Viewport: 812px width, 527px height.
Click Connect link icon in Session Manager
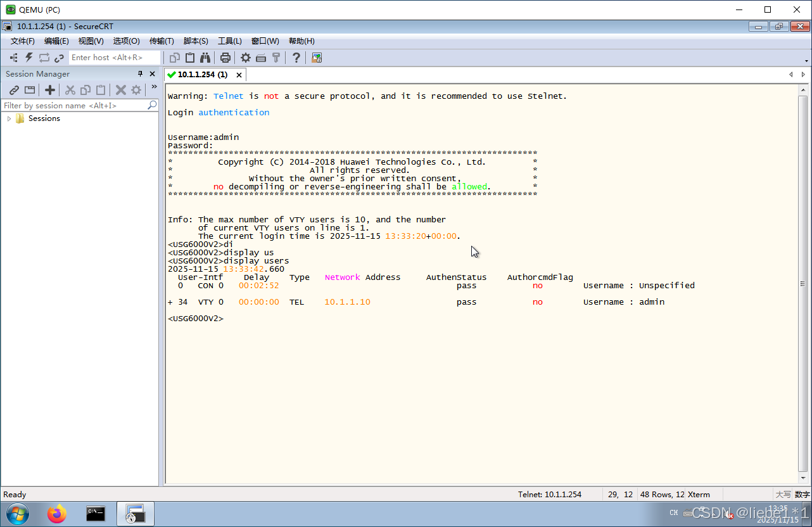point(14,90)
